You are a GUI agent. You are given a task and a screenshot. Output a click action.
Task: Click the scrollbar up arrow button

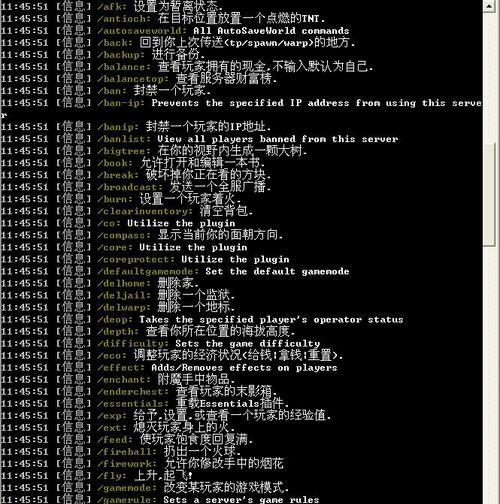[x=489, y=7]
